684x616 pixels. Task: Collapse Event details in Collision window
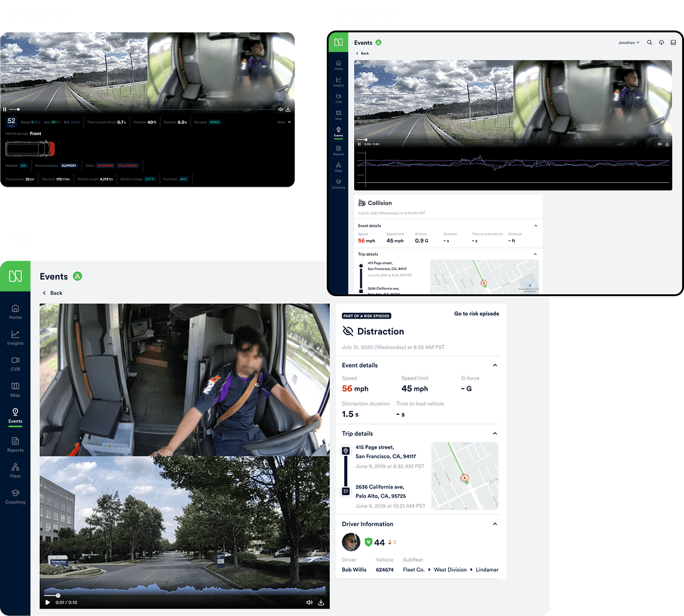point(536,225)
